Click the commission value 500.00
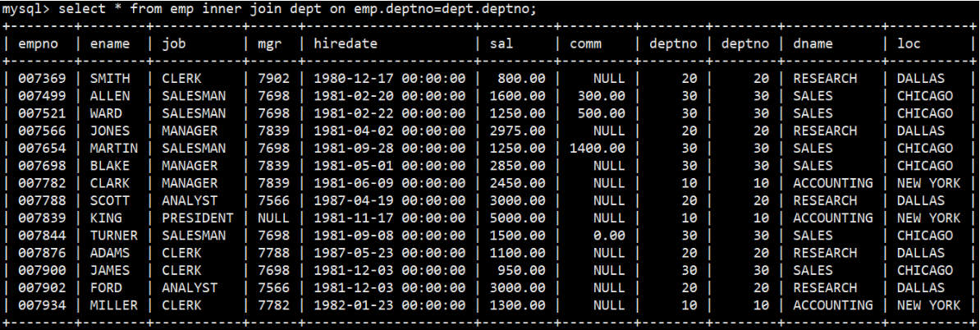The height and width of the screenshot is (330, 980). 601,114
